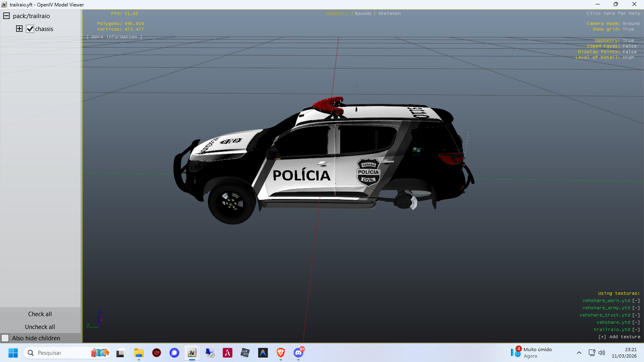
Task: Click the Polygons count readout
Action: point(120,24)
